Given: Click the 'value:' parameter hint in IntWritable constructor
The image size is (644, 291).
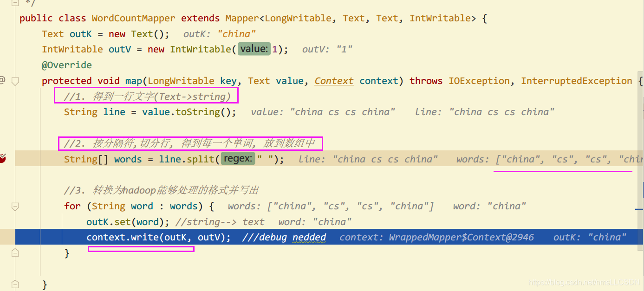Looking at the screenshot, I should click(254, 49).
